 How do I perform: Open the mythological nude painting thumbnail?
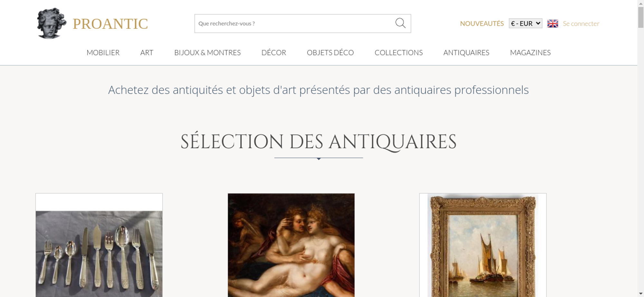click(291, 245)
